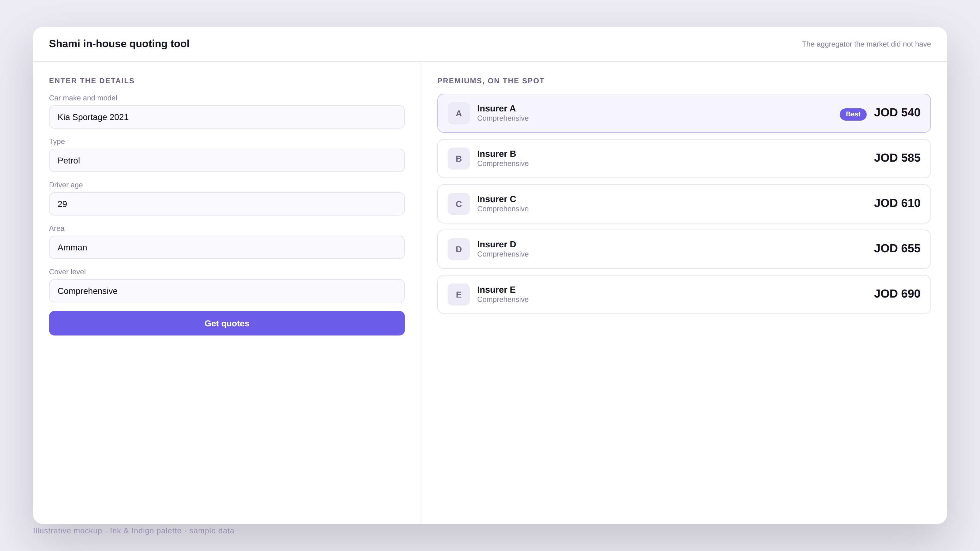Click the JOD 655 premium
Image resolution: width=980 pixels, height=551 pixels.
tap(897, 248)
